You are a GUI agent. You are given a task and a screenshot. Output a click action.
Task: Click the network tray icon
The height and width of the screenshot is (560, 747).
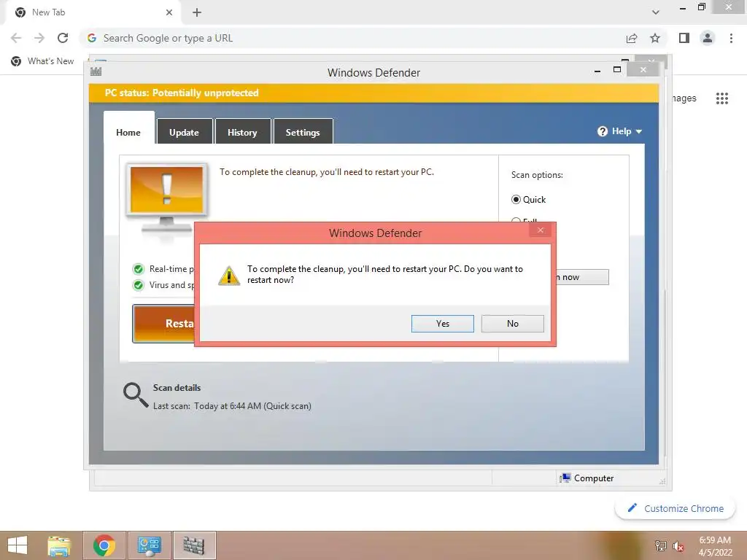point(661,546)
